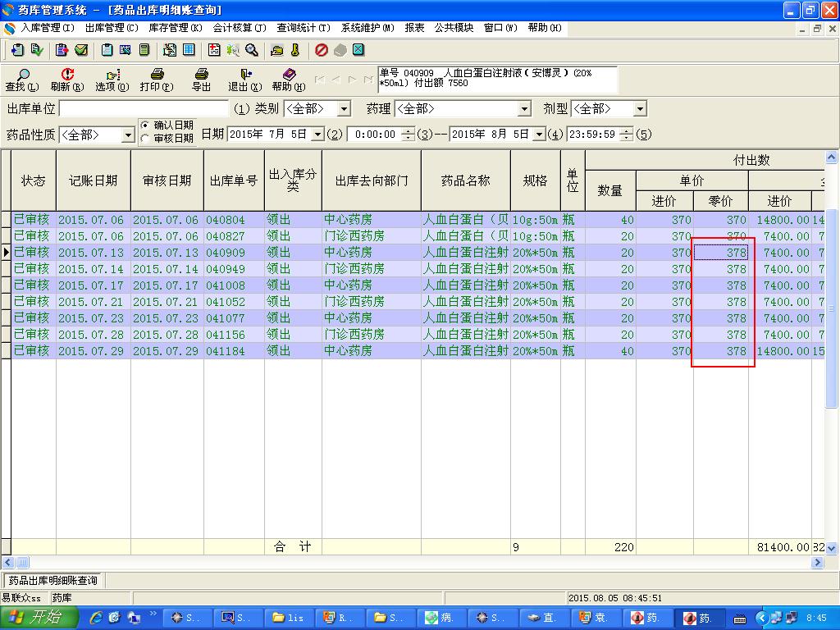Open the 入库管理 menu
Viewport: 840px width, 630px height.
point(46,28)
